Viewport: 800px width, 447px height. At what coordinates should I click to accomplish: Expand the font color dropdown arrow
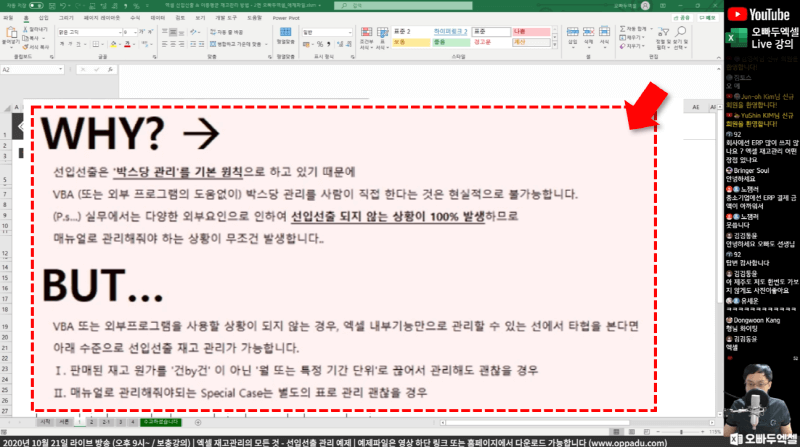(134, 44)
